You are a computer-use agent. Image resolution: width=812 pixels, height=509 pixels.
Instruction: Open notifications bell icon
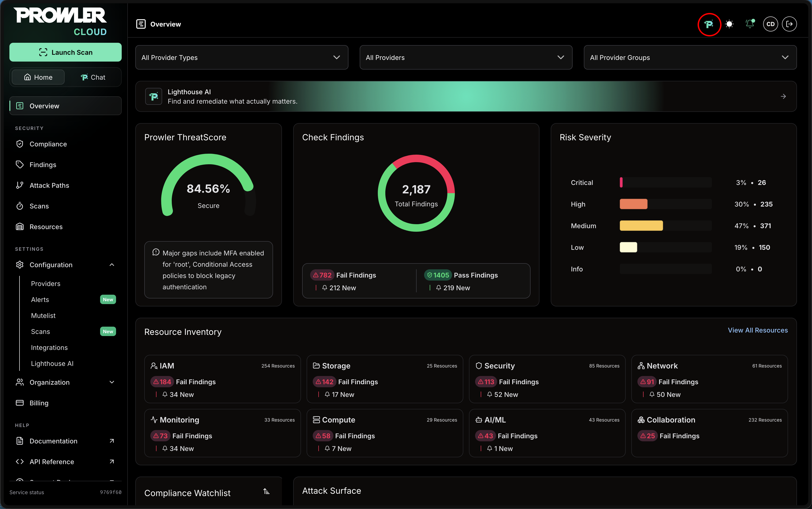(x=750, y=24)
